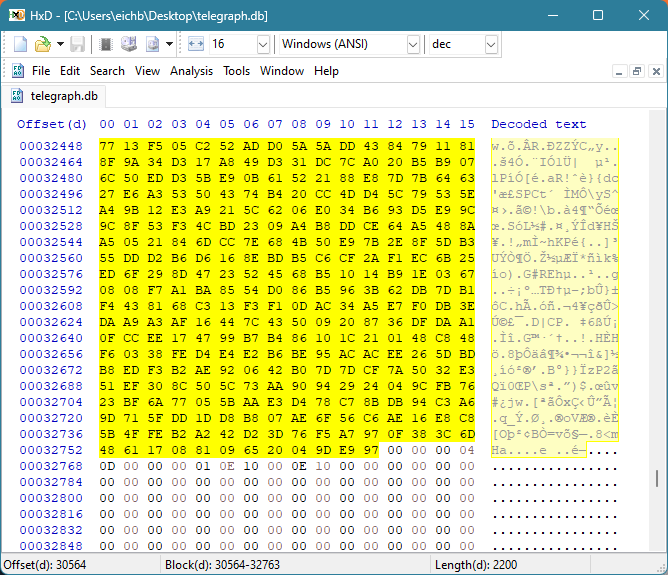Open the View menu
This screenshot has width=668, height=575.
(x=147, y=71)
